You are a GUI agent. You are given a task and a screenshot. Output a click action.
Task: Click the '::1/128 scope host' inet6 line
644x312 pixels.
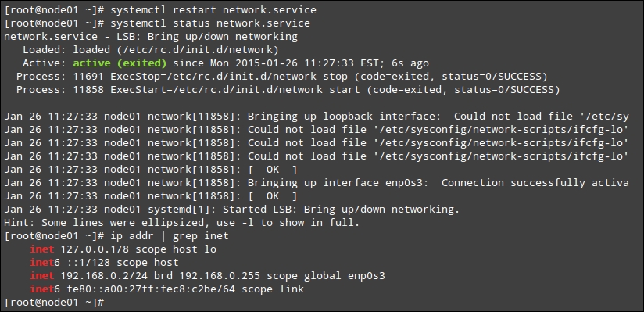coord(104,262)
